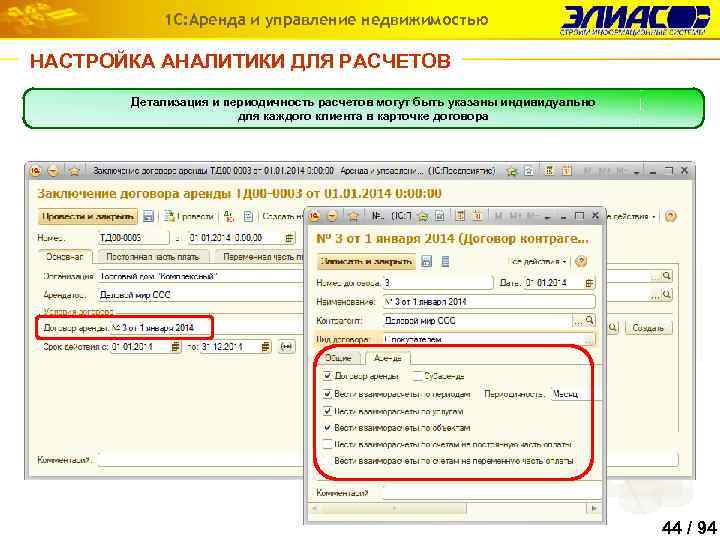
Task: Click magnifier icon next to Создать button
Action: click(x=613, y=327)
